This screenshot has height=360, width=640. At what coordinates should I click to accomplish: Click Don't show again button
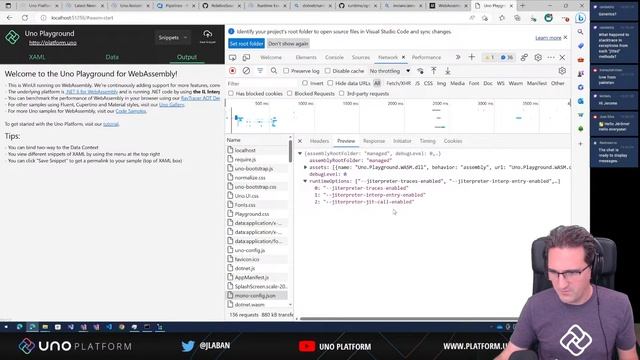click(288, 44)
